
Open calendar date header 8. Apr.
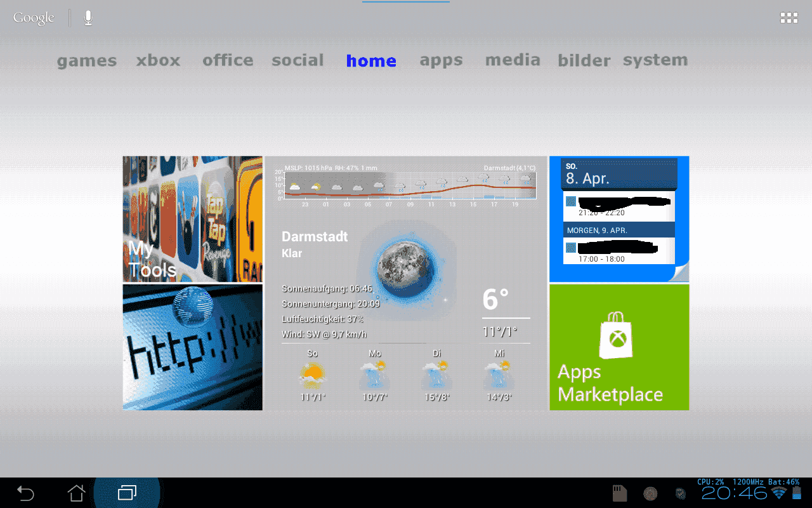tap(619, 174)
